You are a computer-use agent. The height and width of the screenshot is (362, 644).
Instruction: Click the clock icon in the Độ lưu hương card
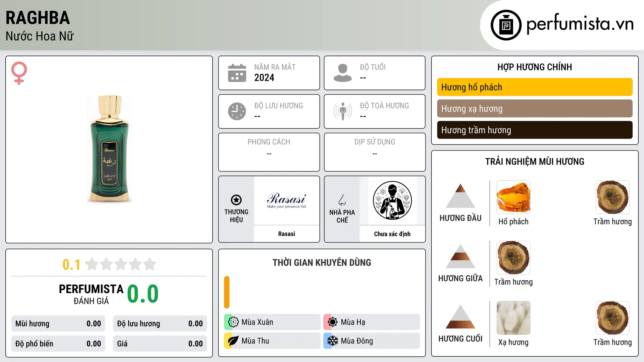click(x=237, y=111)
